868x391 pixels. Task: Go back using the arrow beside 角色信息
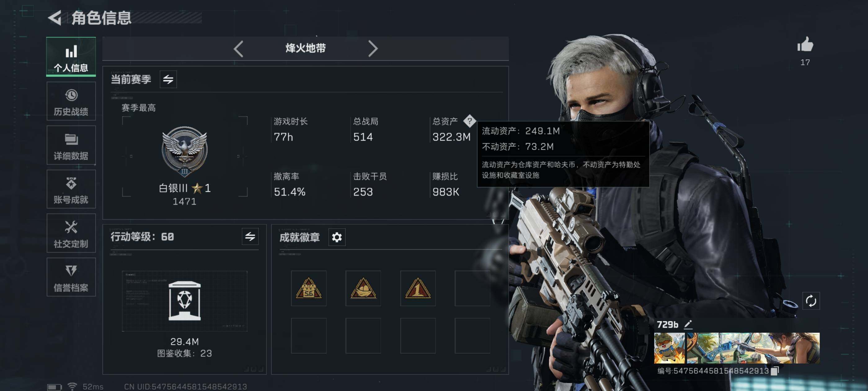[55, 18]
